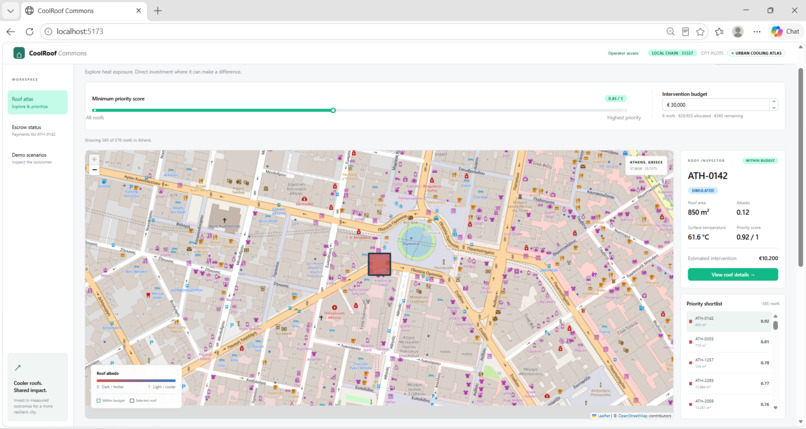Image resolution: width=806 pixels, height=429 pixels.
Task: Select the shortlist row scoring 0.76
Action: click(729, 403)
